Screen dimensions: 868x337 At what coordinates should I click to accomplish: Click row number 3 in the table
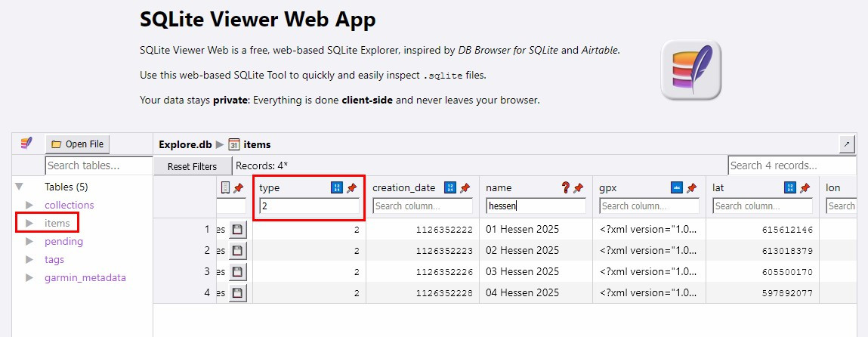tap(207, 272)
